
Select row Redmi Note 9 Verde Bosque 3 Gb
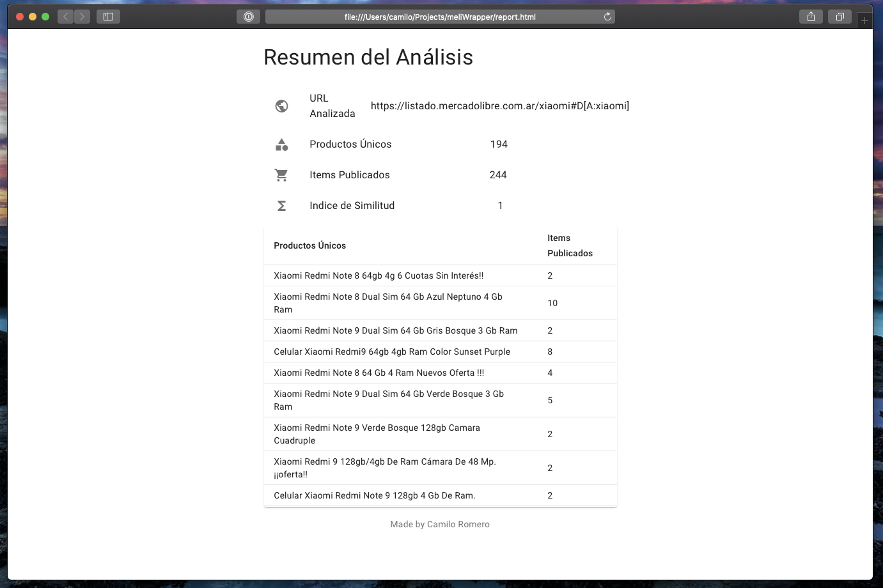click(440, 400)
